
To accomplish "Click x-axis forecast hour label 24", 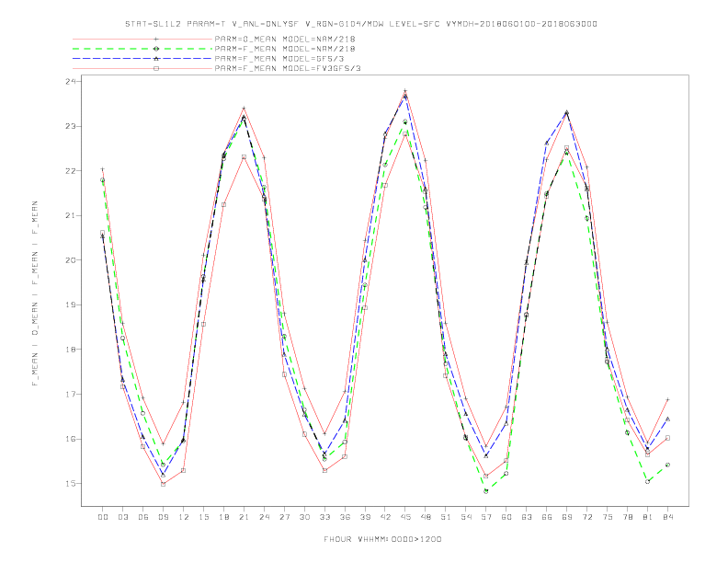I will click(264, 517).
